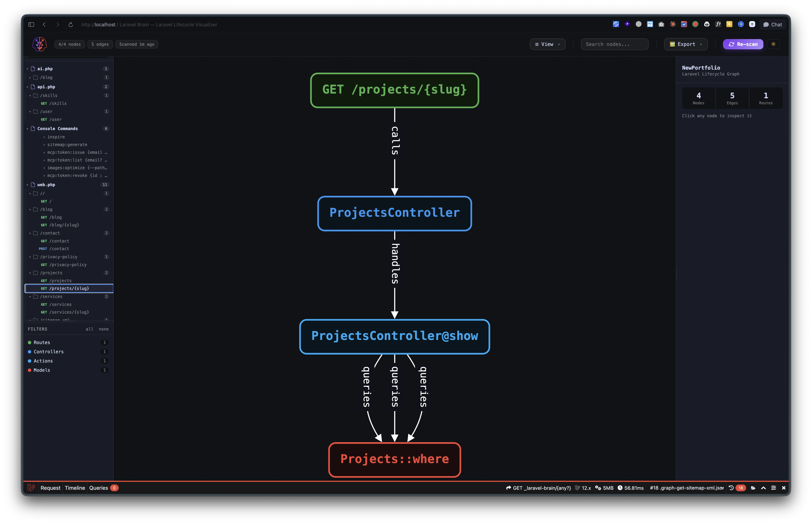Toggle the browser sidebar panel icon

31,24
